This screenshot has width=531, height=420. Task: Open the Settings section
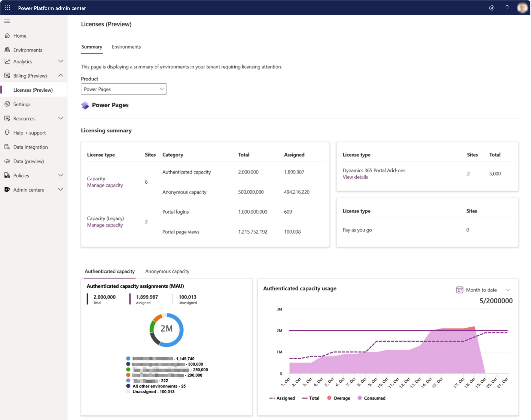pos(21,104)
